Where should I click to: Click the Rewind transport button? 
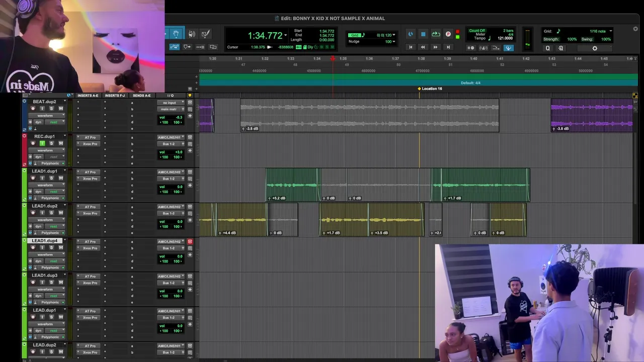point(423,47)
